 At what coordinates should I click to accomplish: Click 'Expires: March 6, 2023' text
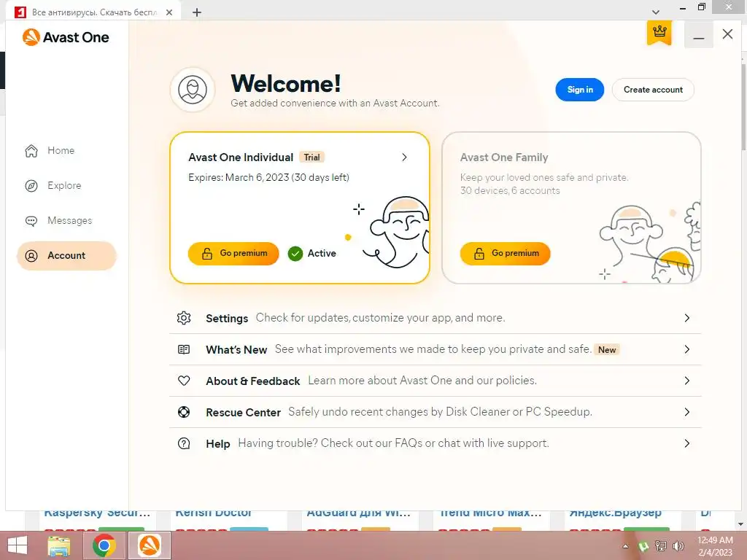pyautogui.click(x=239, y=178)
